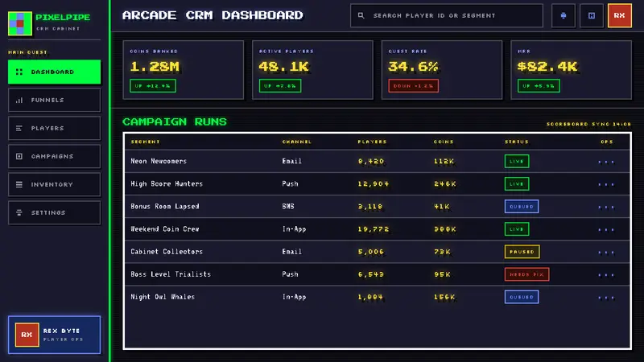This screenshot has width=644, height=362.
Task: Sort by the Status column header
Action: [517, 142]
